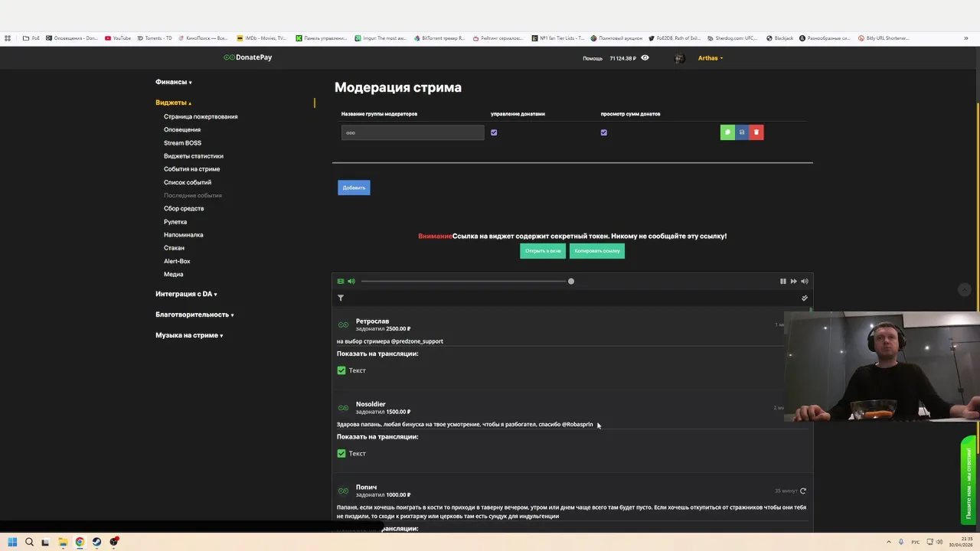Expand Интеграция с DA section

tap(186, 294)
